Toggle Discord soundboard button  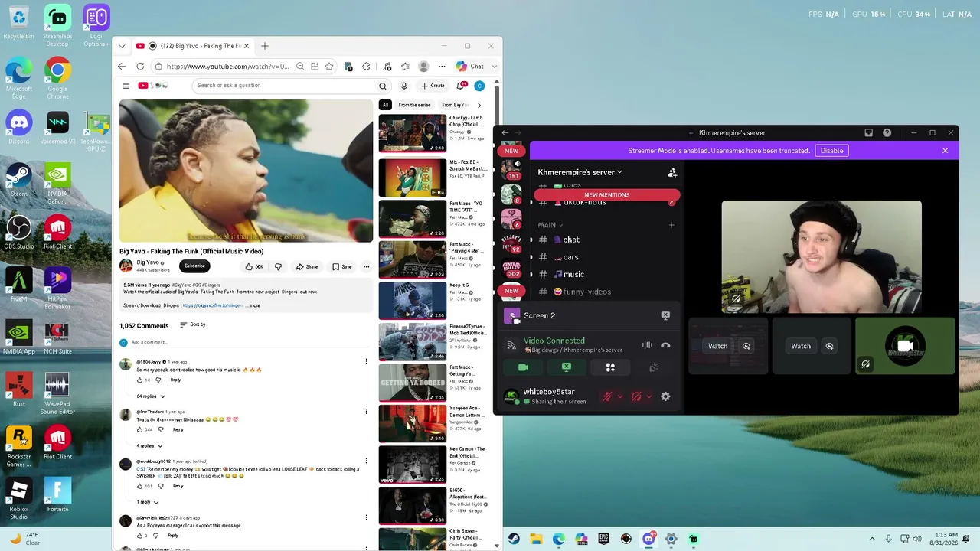654,367
